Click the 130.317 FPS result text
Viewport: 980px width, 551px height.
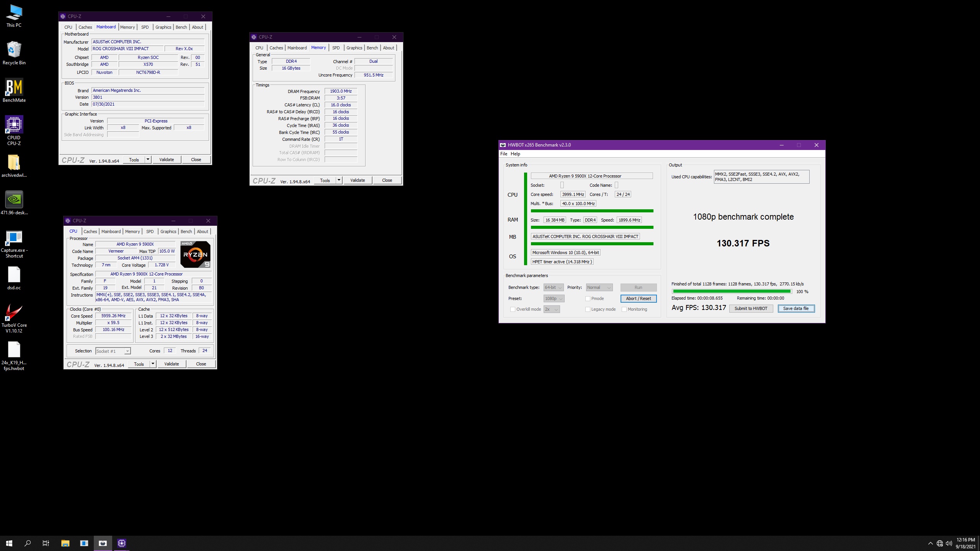coord(743,243)
